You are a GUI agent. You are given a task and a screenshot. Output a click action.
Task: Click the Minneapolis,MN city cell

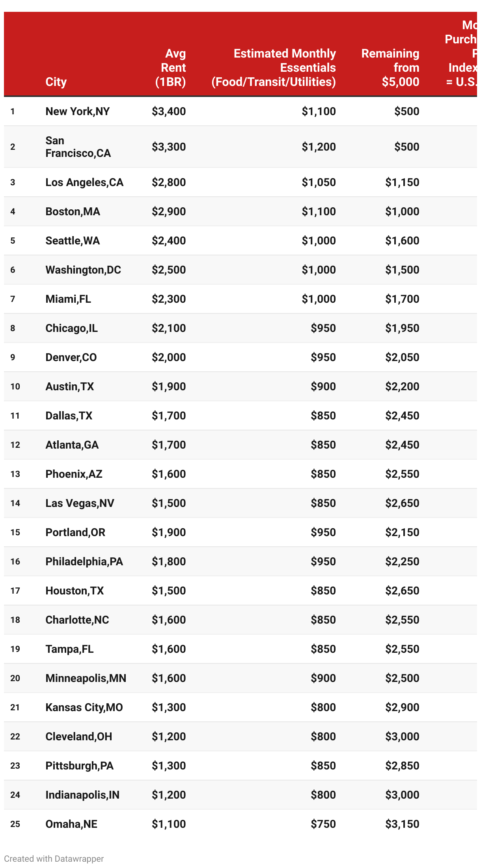pyautogui.click(x=86, y=678)
